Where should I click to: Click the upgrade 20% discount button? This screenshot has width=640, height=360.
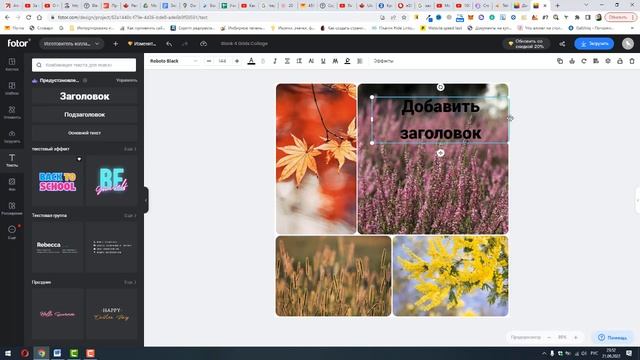(527, 44)
